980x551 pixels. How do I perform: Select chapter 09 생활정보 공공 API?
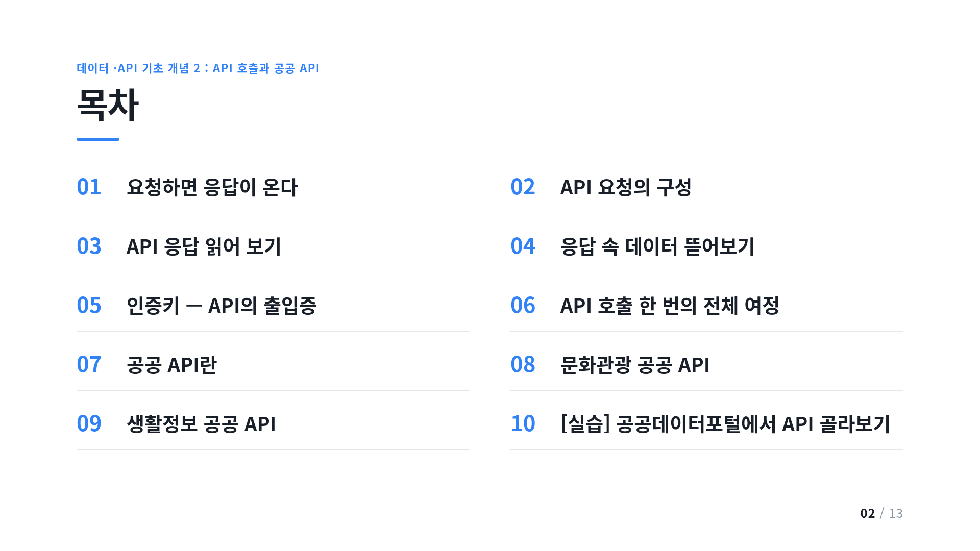pyautogui.click(x=273, y=424)
